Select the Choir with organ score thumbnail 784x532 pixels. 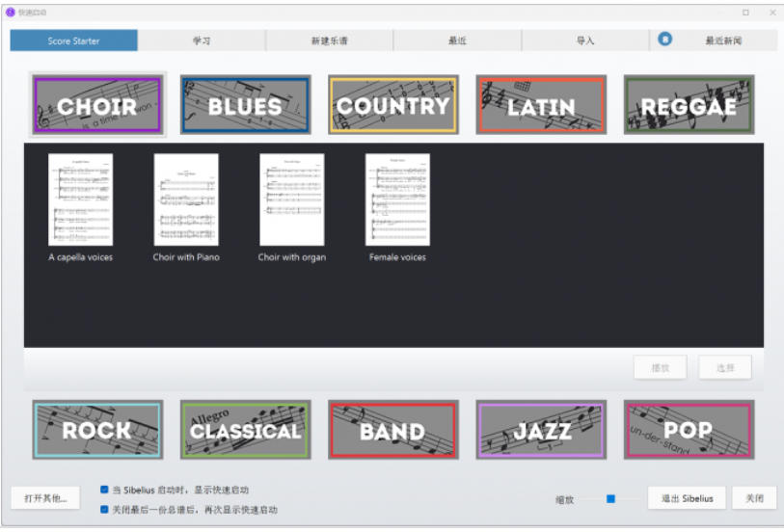click(x=292, y=199)
